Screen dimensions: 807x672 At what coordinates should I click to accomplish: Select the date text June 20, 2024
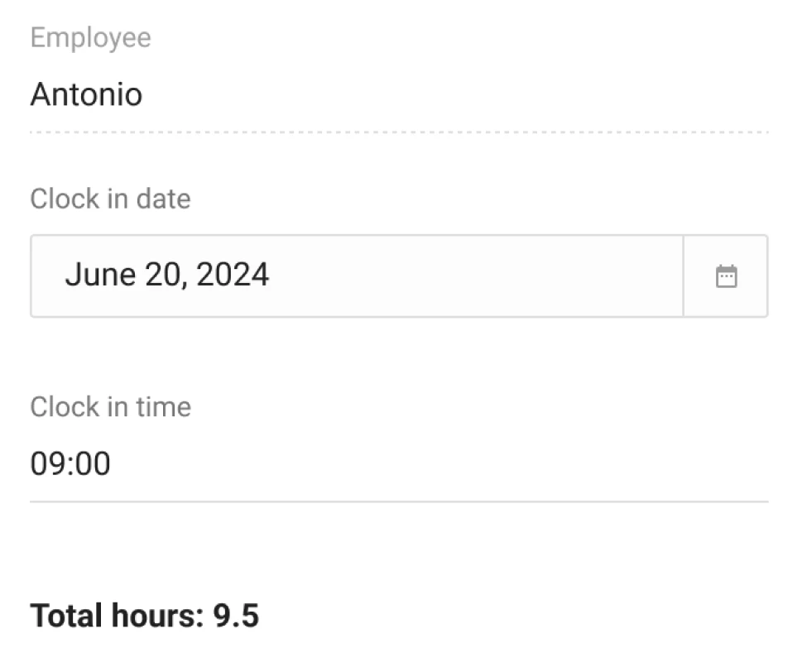pos(169,275)
